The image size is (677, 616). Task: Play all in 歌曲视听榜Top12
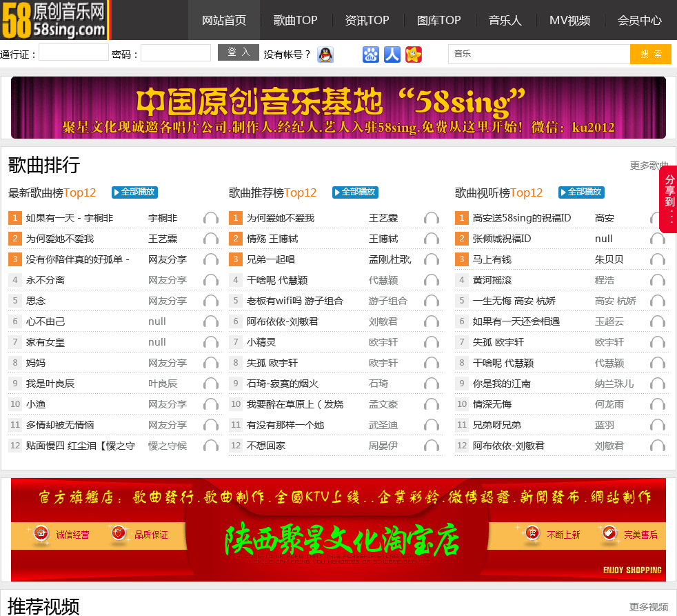point(582,192)
